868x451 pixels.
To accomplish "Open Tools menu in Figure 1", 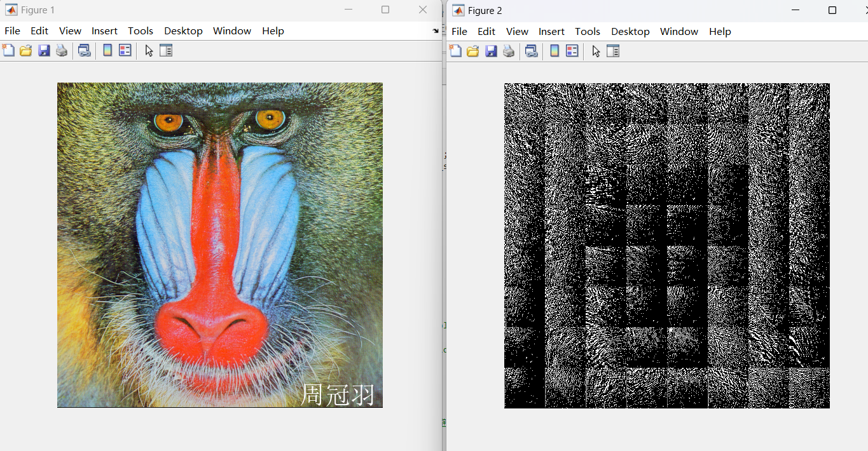I will pyautogui.click(x=141, y=30).
